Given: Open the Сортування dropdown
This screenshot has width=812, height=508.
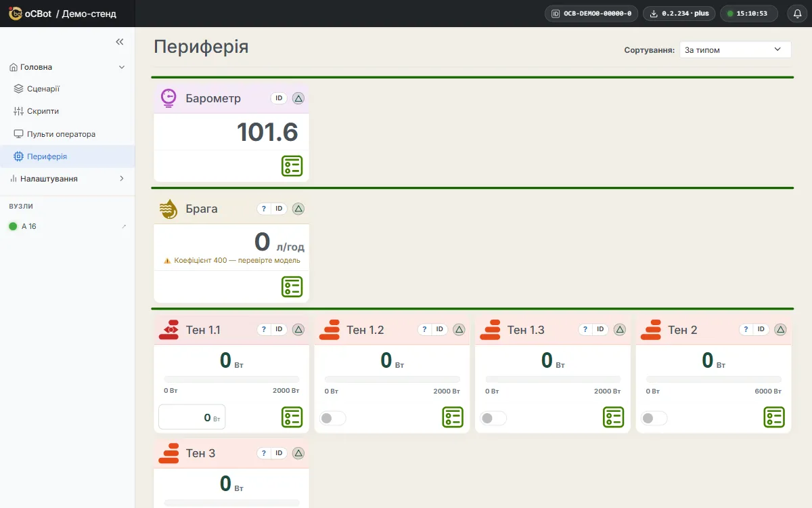Looking at the screenshot, I should point(735,49).
